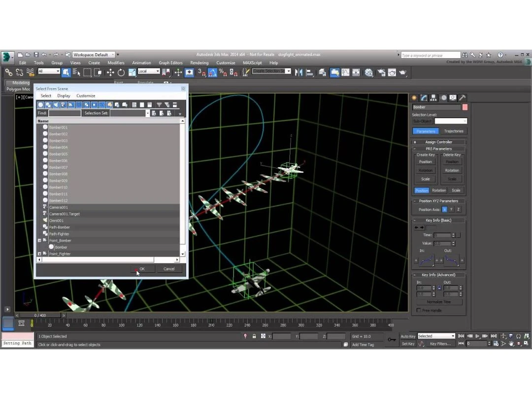Click the Find input field

coord(65,113)
